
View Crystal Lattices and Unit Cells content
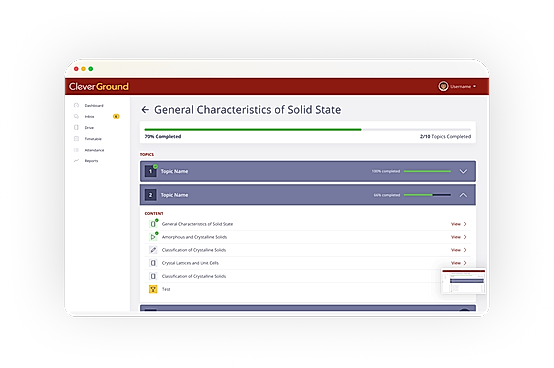(459, 263)
